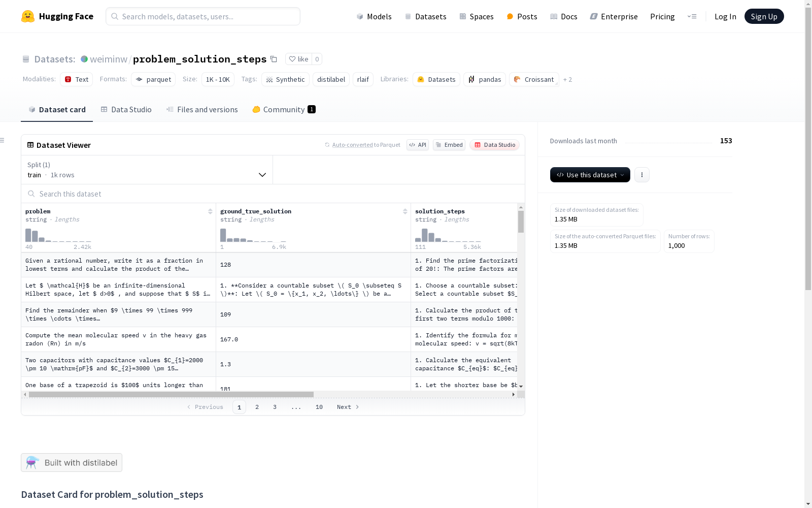Go to the Community tab
The width and height of the screenshot is (812, 508).
[x=284, y=109]
